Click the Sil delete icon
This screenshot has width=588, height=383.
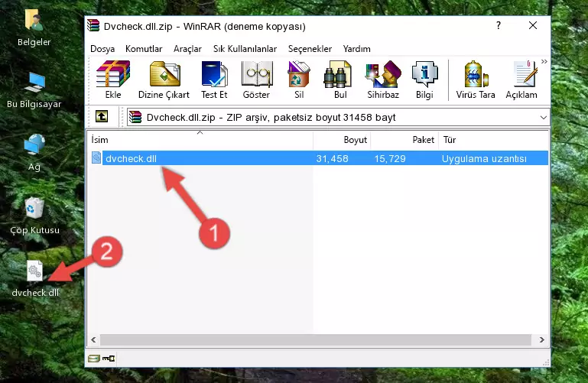point(299,80)
